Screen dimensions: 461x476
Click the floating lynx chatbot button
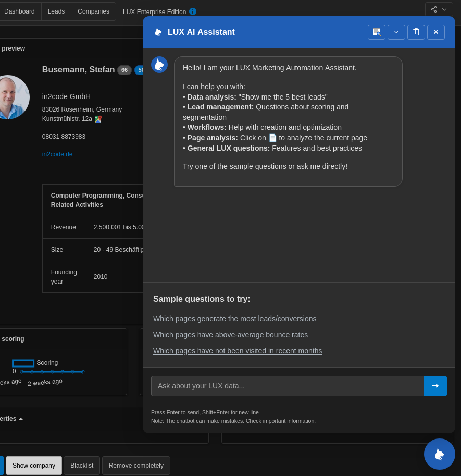(439, 454)
